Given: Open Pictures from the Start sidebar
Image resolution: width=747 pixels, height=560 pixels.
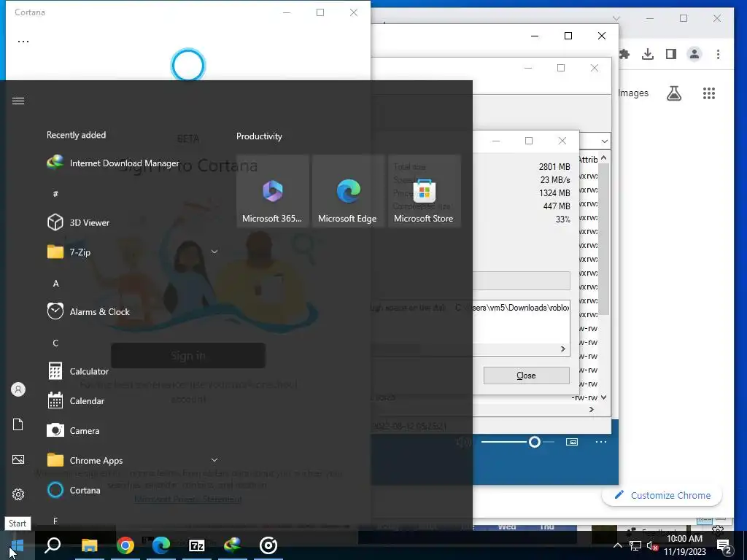Looking at the screenshot, I should [x=18, y=459].
